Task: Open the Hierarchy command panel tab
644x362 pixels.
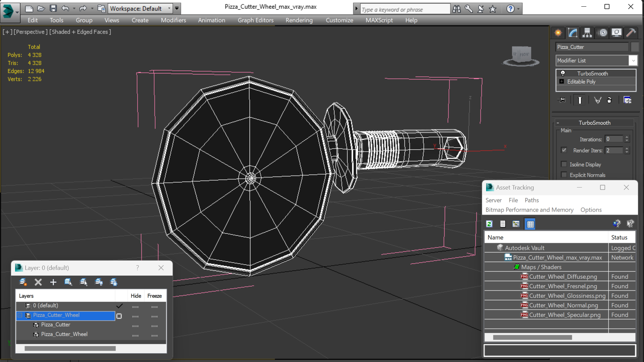Action: [x=587, y=33]
